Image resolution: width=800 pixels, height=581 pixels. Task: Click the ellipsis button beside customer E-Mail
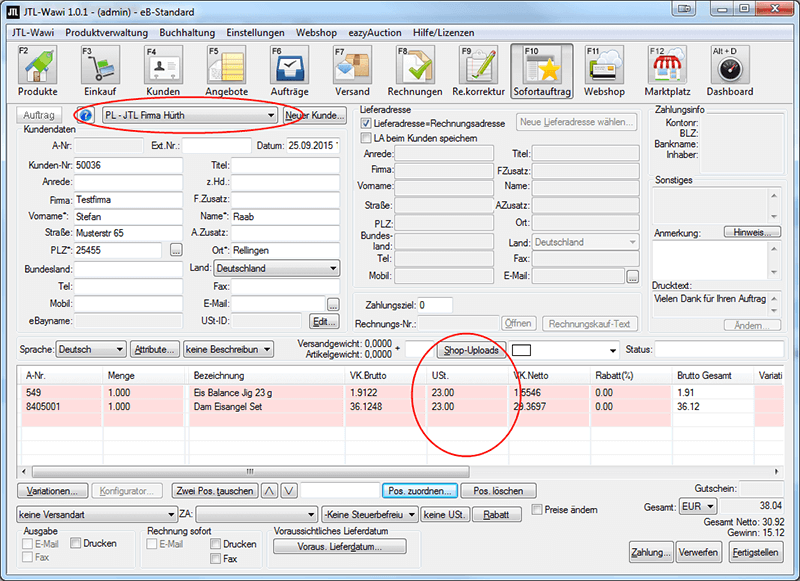click(333, 305)
